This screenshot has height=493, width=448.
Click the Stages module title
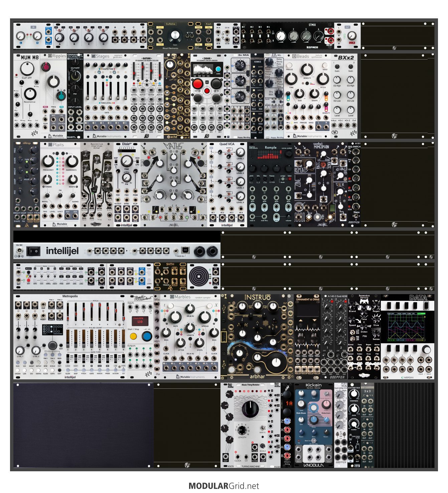pyautogui.click(x=103, y=56)
